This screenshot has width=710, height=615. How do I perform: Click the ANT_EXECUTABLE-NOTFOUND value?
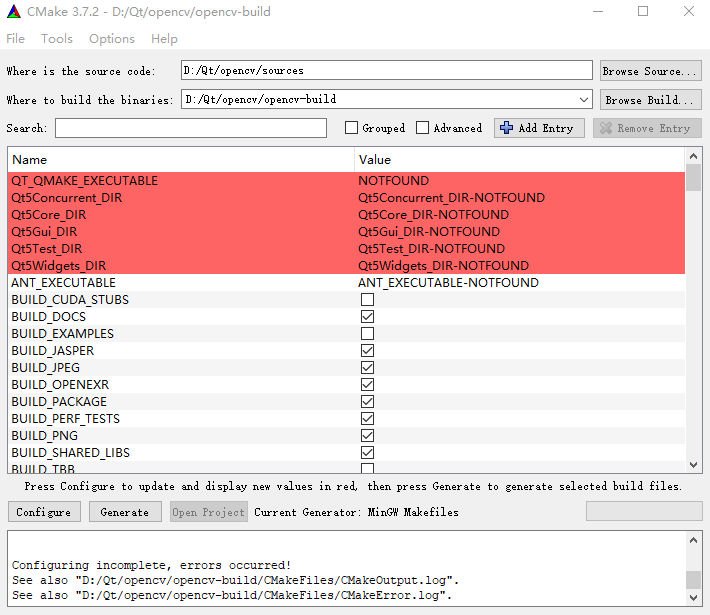tap(448, 283)
